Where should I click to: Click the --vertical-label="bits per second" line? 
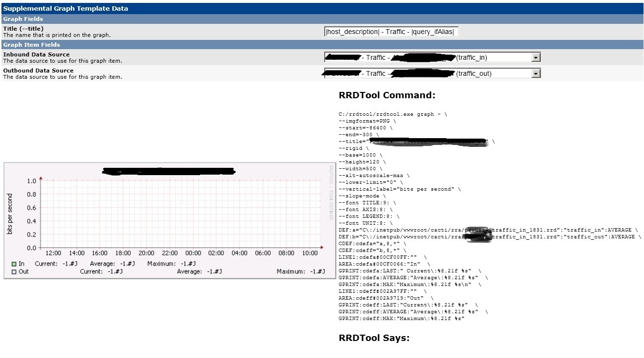[400, 189]
